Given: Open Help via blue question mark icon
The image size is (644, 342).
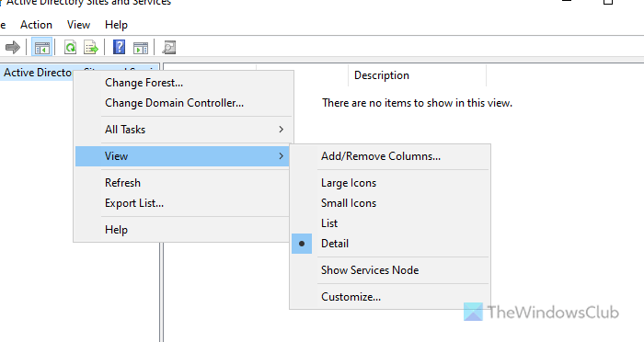Looking at the screenshot, I should tap(119, 47).
